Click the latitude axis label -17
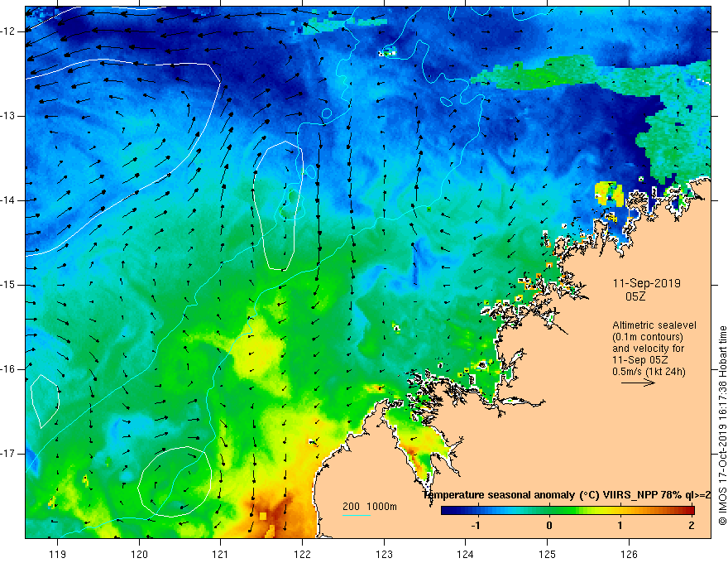Image resolution: width=728 pixels, height=563 pixels. point(8,454)
